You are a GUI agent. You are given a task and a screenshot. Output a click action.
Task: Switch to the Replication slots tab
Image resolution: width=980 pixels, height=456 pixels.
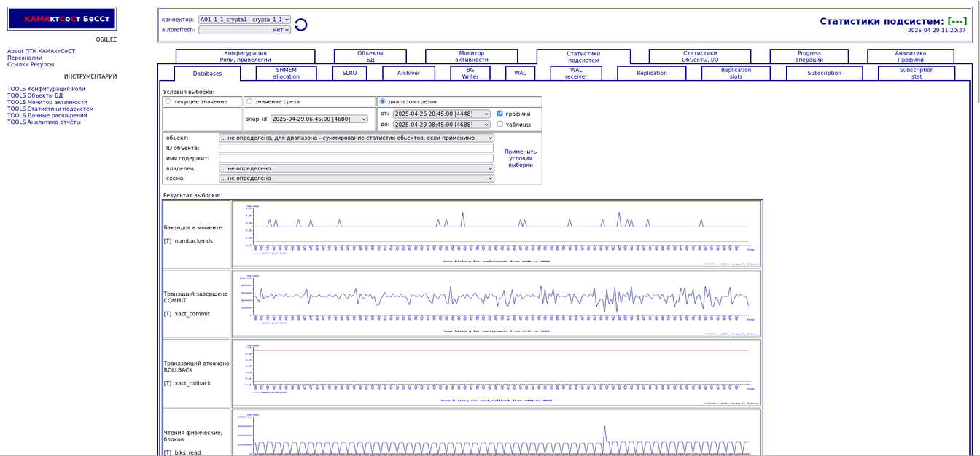(736, 74)
